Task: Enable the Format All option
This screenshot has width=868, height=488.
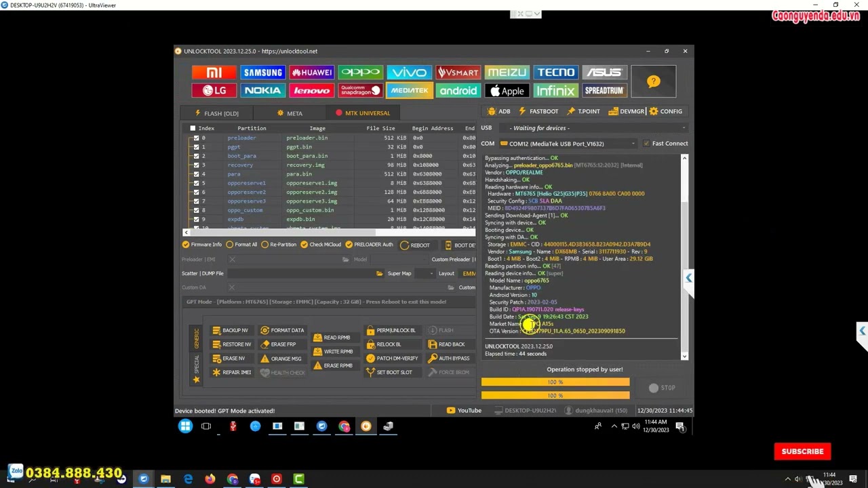Action: (x=230, y=245)
